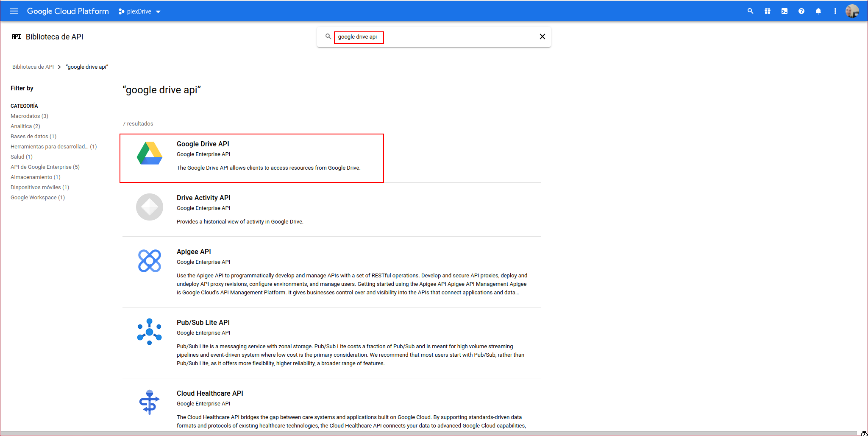Open the help question mark icon
Screen dimensions: 868x436
[x=801, y=11]
